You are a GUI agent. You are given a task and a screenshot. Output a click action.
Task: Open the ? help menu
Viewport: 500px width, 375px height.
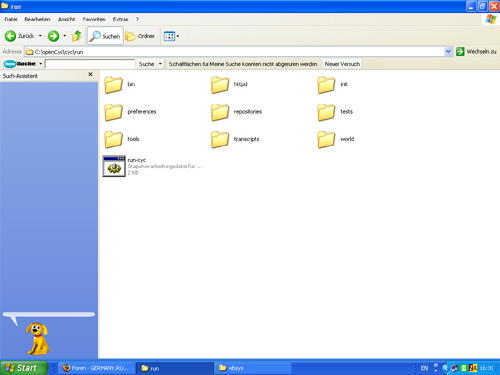tap(137, 19)
